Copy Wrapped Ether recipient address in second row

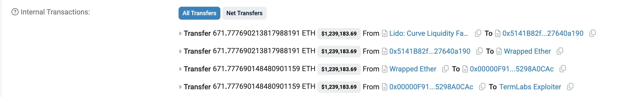click(560, 51)
